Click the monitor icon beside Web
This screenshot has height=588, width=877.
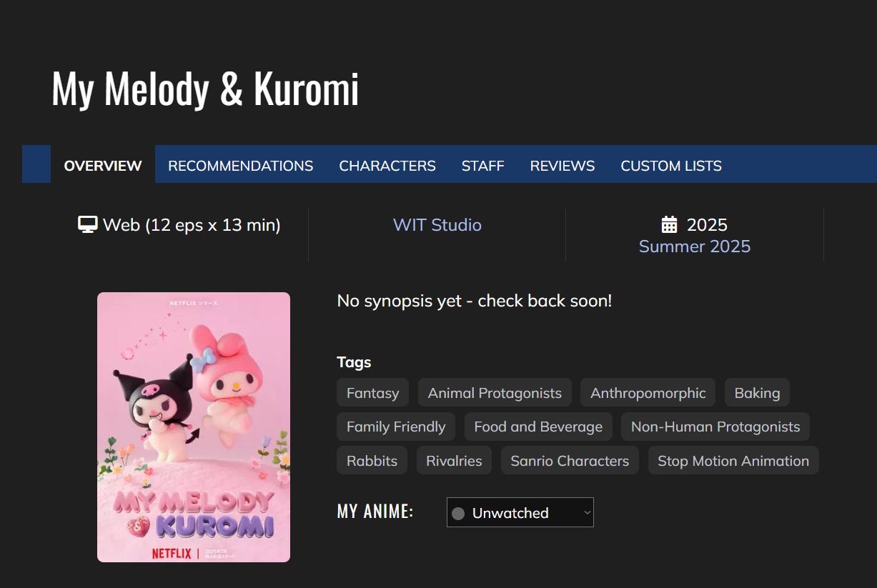tap(87, 225)
